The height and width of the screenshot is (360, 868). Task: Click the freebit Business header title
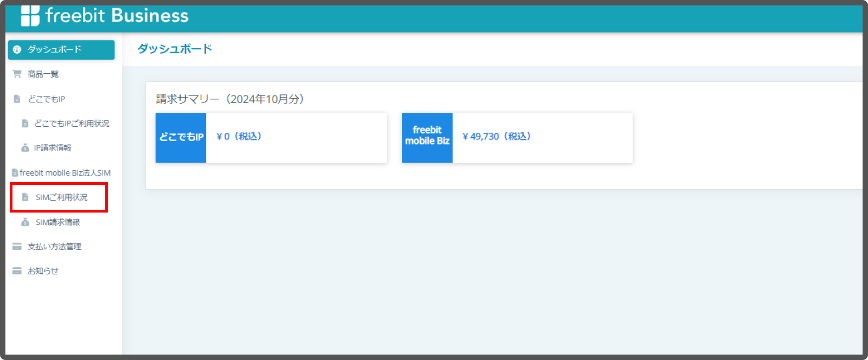(117, 16)
